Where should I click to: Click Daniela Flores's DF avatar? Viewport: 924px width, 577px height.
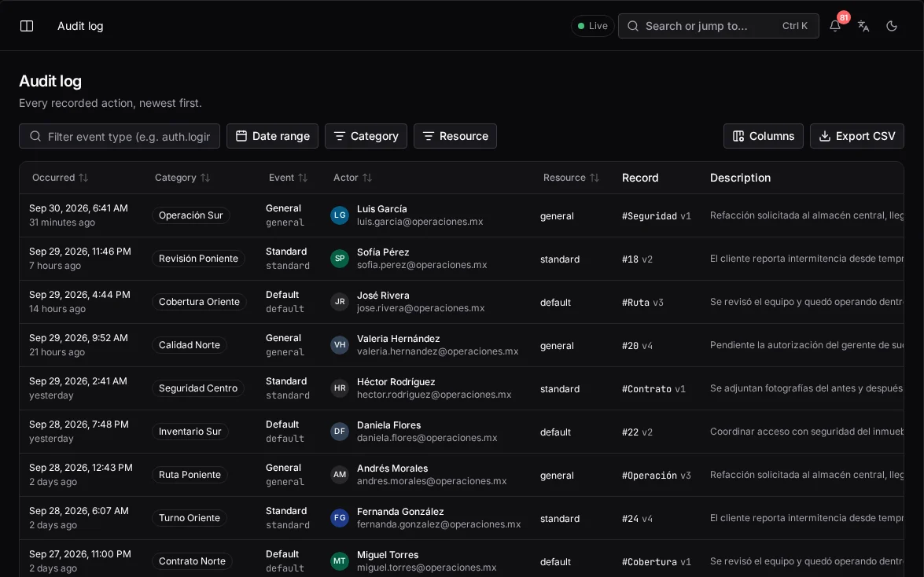point(340,432)
